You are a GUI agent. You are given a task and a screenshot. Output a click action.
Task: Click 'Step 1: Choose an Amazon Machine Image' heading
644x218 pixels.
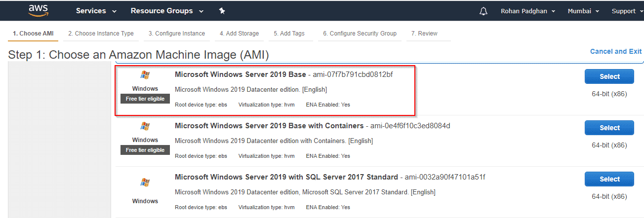click(139, 55)
